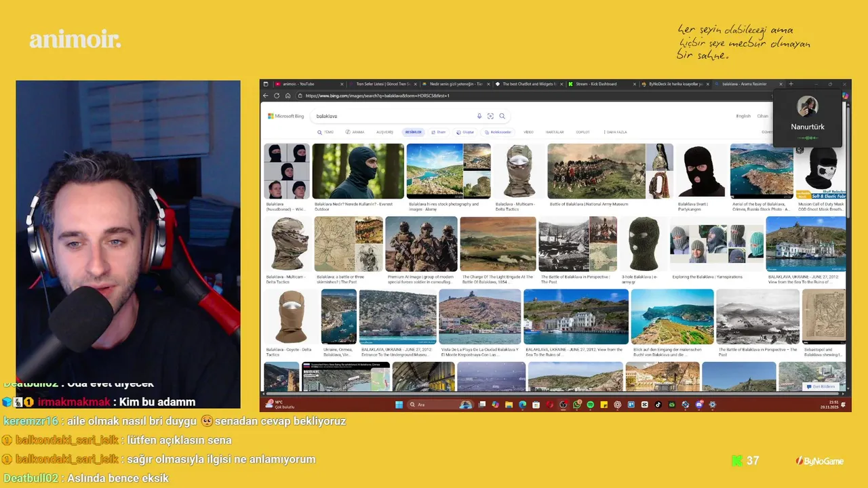Viewport: 868px width, 488px height.
Task: Open the Balaklava - Coyote - Delta Tactics image
Action: tap(292, 317)
